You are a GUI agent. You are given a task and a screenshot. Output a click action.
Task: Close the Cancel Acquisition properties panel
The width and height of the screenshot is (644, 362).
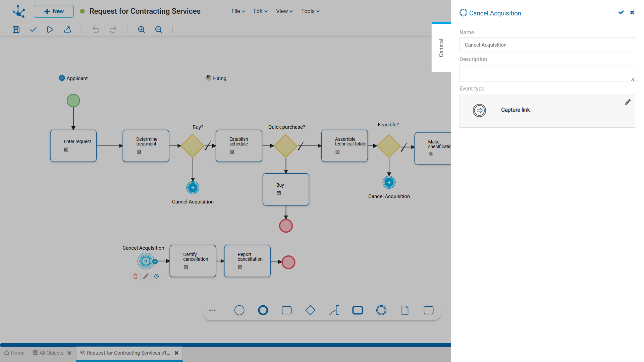632,12
